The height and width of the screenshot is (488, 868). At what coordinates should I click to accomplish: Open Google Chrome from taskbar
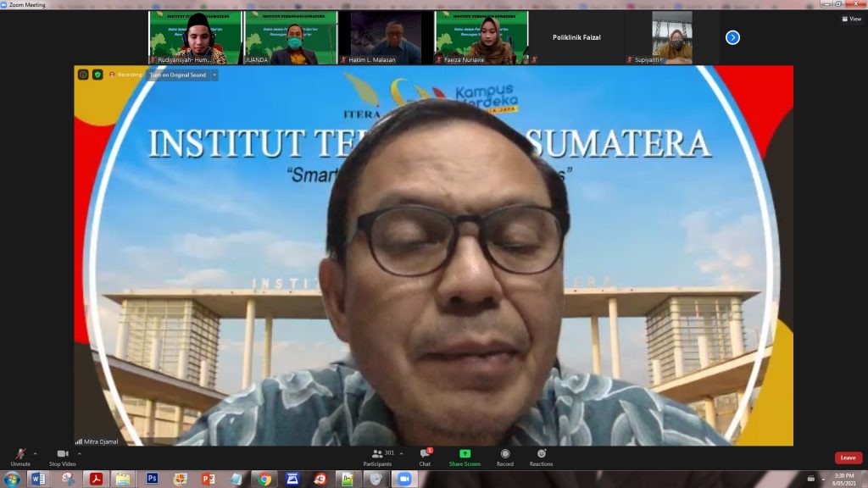[x=264, y=479]
